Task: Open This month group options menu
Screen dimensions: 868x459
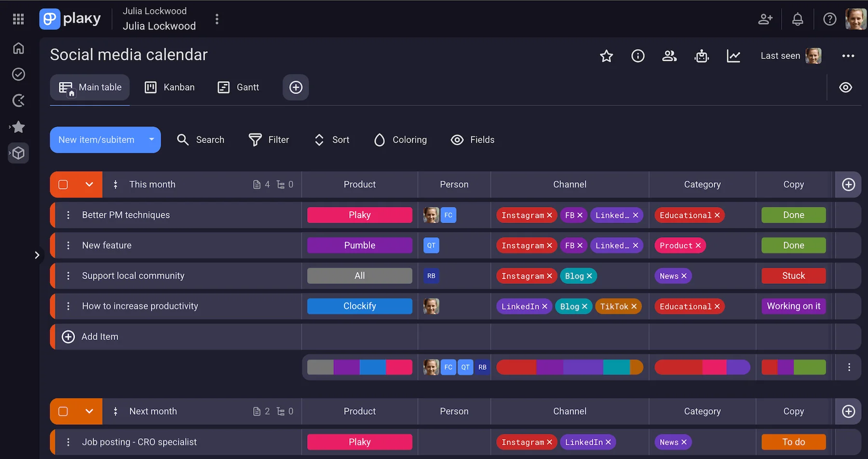Action: click(x=115, y=185)
